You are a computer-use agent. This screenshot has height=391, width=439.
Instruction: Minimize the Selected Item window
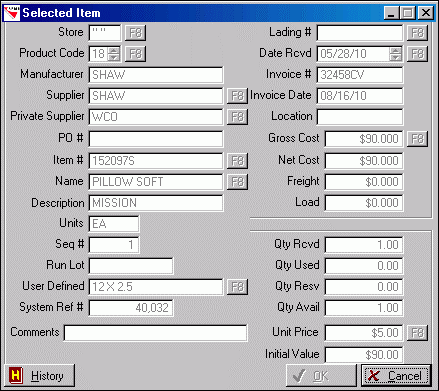(x=392, y=13)
